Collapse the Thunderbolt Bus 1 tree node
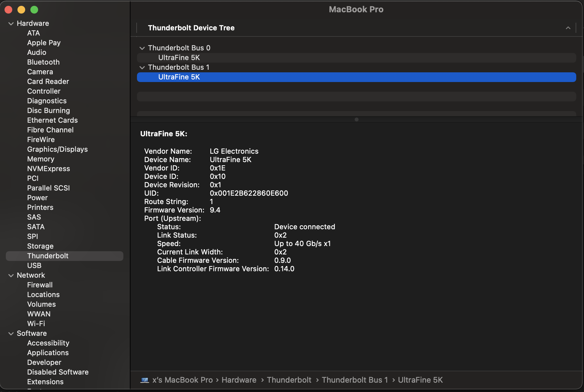This screenshot has width=584, height=392. (x=142, y=67)
